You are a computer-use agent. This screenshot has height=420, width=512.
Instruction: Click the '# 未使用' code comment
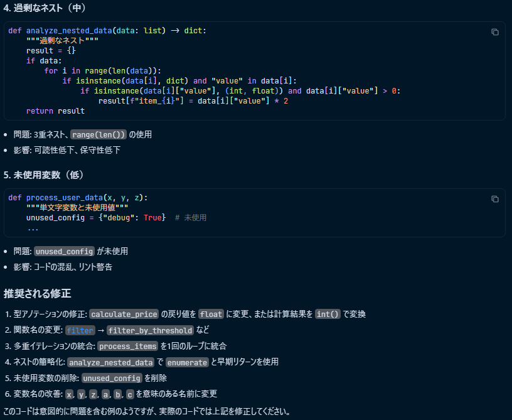point(191,217)
